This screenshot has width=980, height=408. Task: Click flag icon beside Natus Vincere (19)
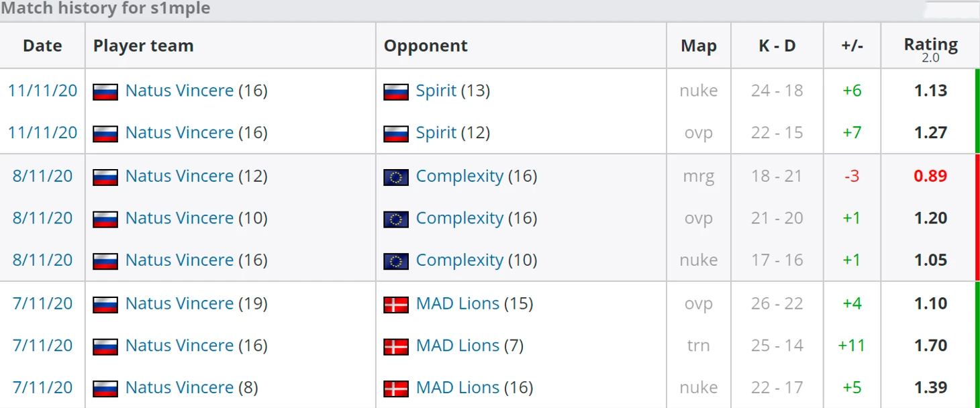click(105, 304)
